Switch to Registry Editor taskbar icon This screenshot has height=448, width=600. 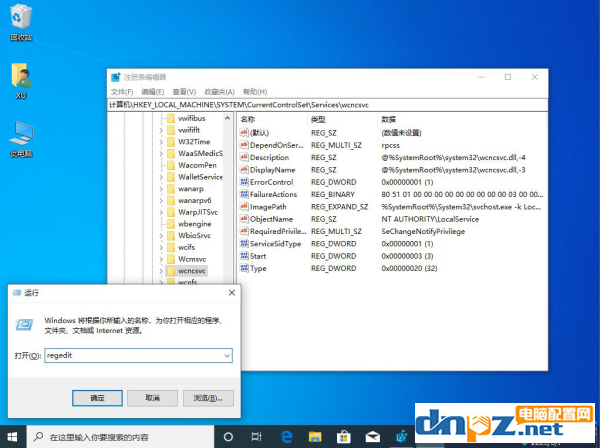pyautogui.click(x=401, y=437)
